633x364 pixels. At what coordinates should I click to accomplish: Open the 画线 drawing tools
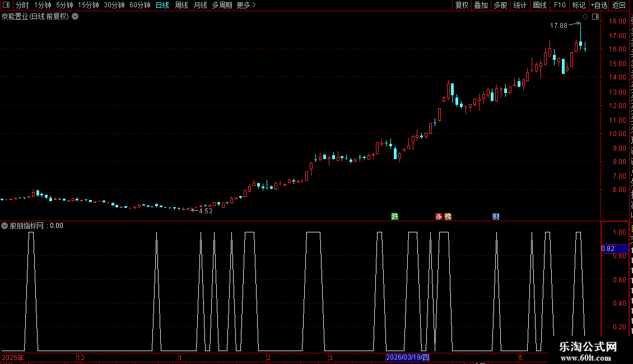(539, 5)
